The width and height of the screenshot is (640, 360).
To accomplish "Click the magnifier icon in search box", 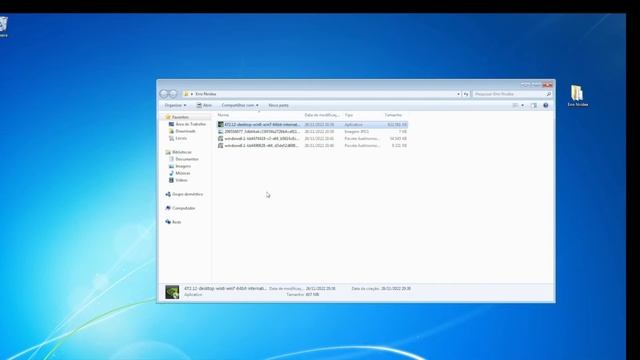I will point(549,94).
